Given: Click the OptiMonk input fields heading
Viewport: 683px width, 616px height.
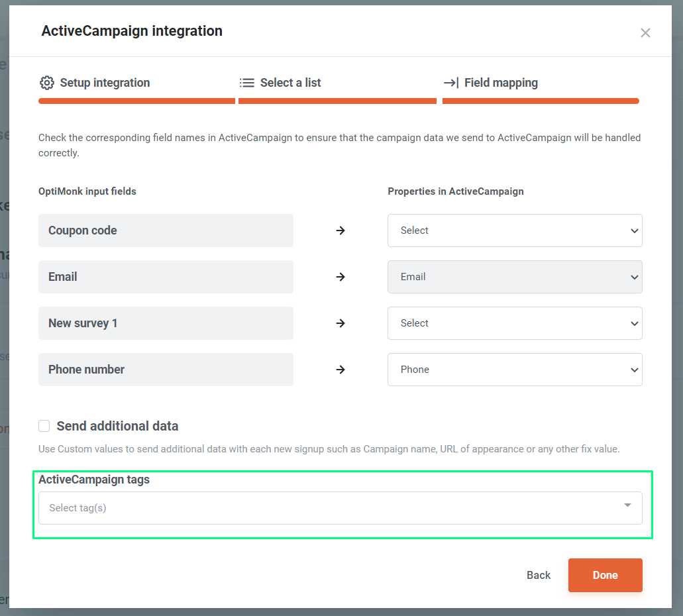Looking at the screenshot, I should (x=87, y=191).
